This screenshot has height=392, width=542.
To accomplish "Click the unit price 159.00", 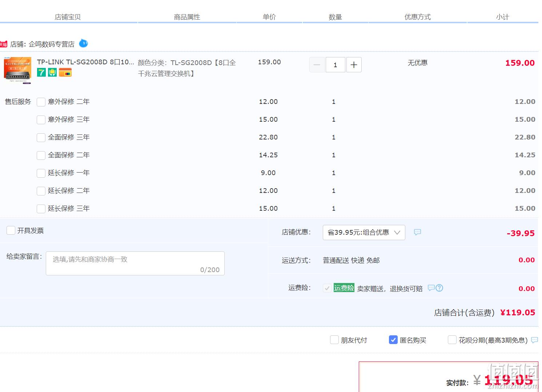I will 269,62.
